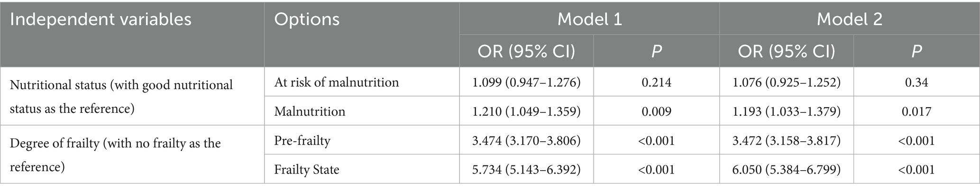980x192 pixels.
Task: Click the P value 0.34
Action: coord(916,82)
